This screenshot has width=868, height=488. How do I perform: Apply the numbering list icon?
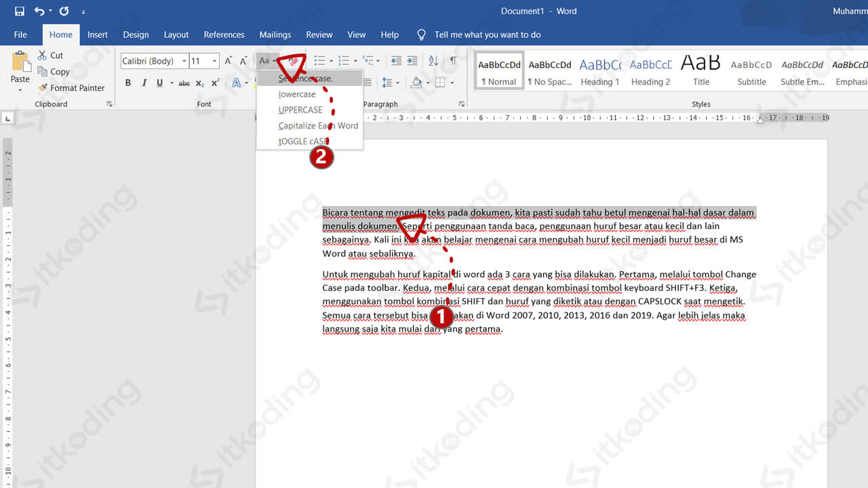(344, 61)
